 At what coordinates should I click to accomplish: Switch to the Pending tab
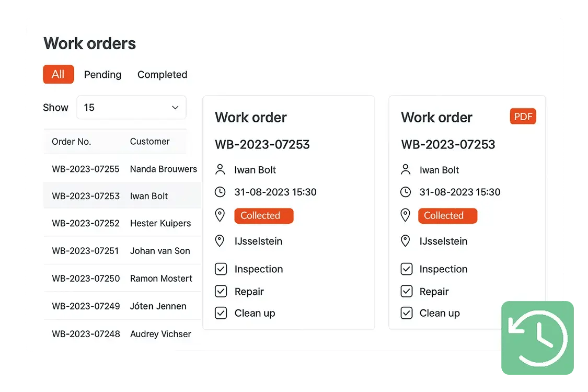click(102, 74)
